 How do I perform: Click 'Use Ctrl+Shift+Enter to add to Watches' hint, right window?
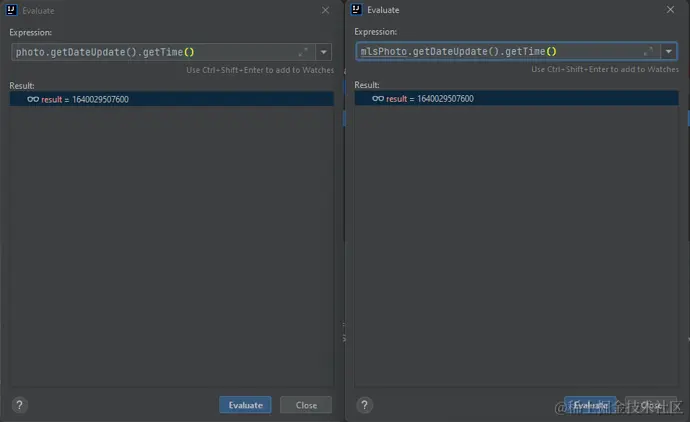605,69
